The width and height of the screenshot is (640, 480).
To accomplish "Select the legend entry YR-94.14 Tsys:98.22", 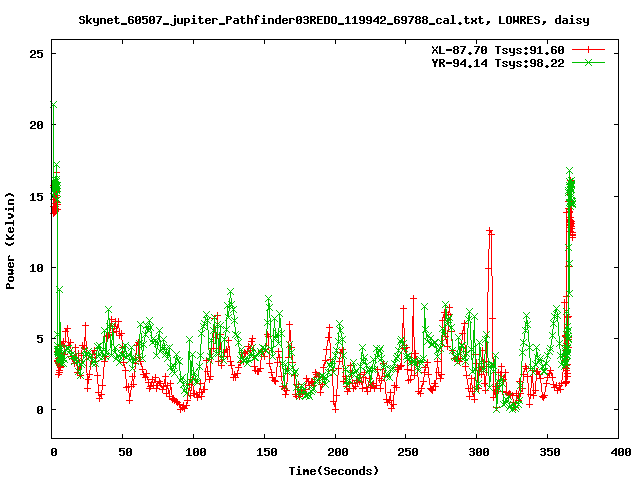I will pyautogui.click(x=498, y=63).
